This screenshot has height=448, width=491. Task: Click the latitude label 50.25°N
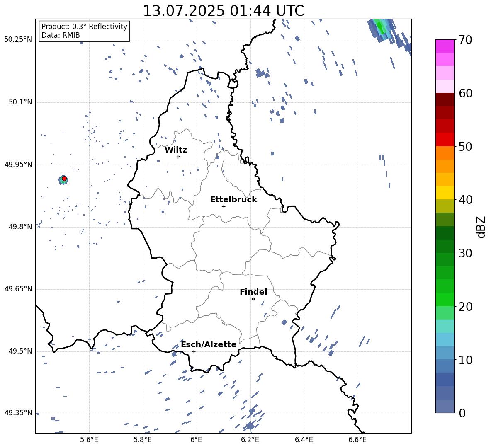(x=18, y=40)
